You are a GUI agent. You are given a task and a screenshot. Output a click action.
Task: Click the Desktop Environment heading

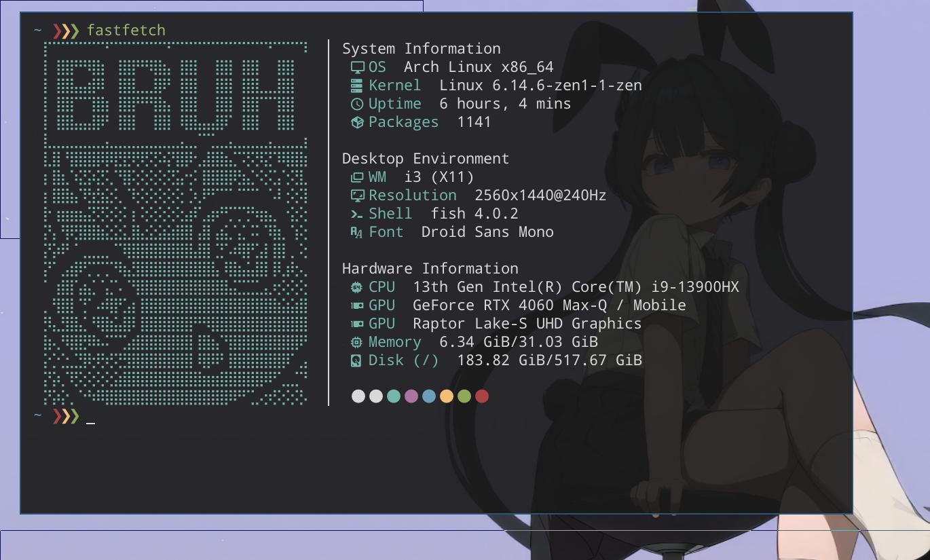click(x=426, y=159)
